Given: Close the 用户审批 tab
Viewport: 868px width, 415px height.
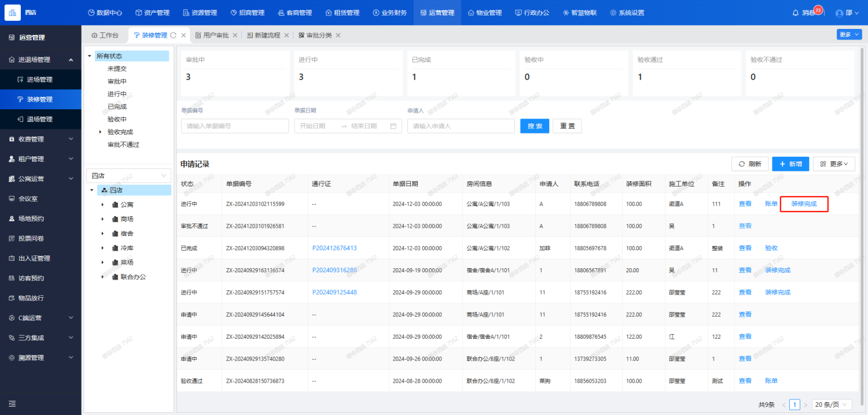Looking at the screenshot, I should [x=235, y=35].
